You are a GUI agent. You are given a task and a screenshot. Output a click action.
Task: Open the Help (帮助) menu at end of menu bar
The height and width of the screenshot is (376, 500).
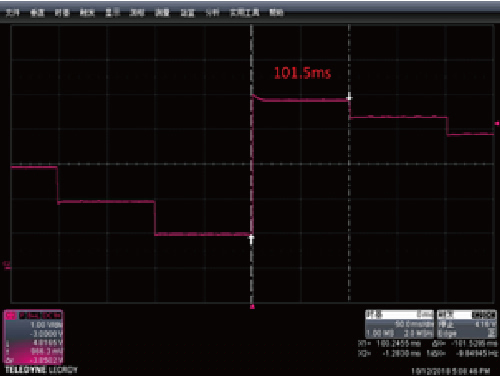(276, 12)
